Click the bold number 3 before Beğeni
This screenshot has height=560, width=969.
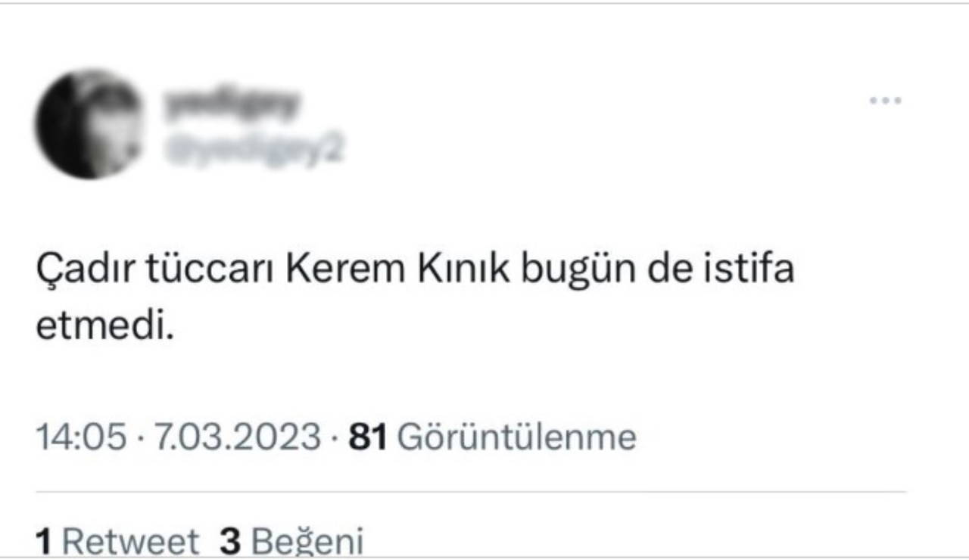tap(229, 542)
